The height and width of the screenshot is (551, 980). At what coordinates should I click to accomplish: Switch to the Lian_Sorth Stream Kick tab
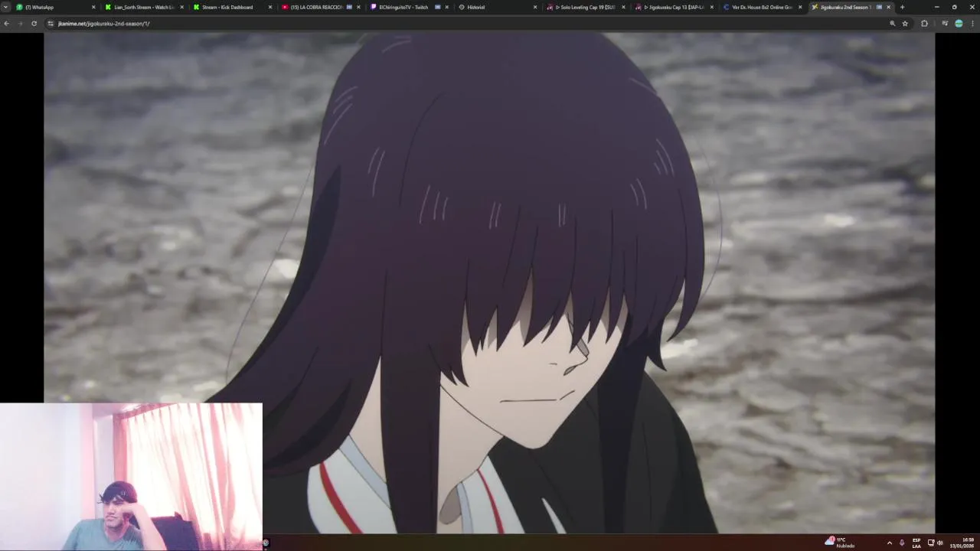click(144, 7)
